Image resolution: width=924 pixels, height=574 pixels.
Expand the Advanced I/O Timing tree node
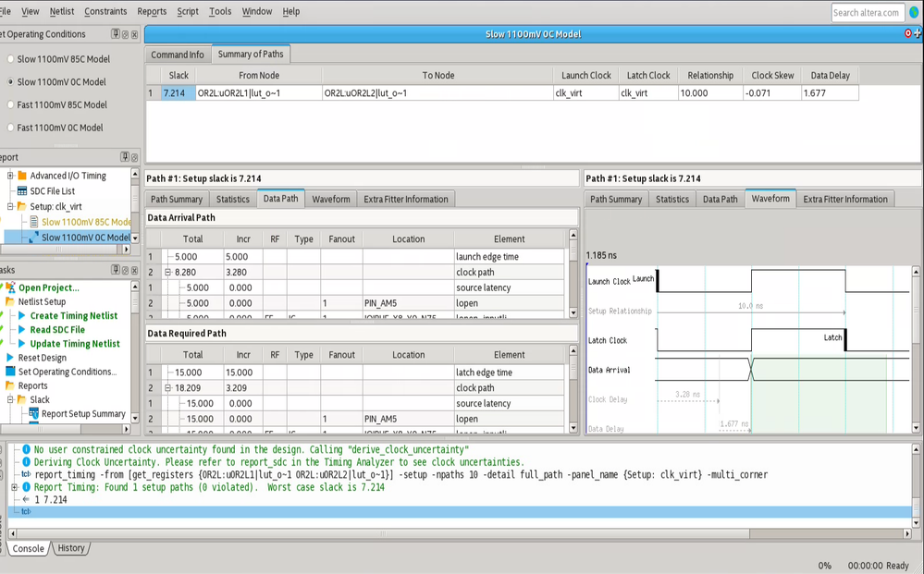point(10,176)
